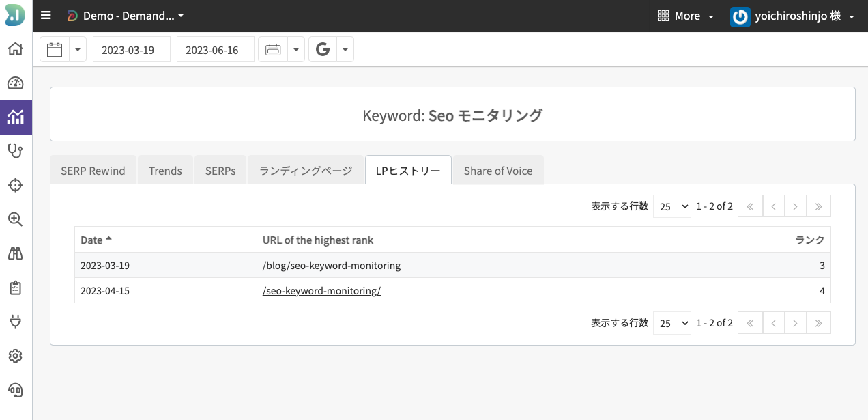Click the binoculars sidebar icon
The height and width of the screenshot is (420, 868).
pos(15,253)
